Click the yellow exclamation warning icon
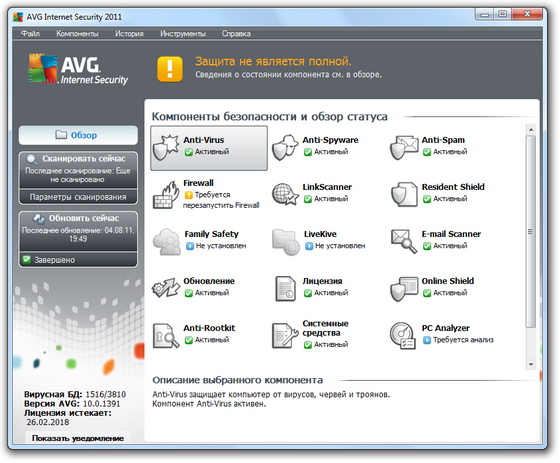This screenshot has height=463, width=560. [170, 69]
